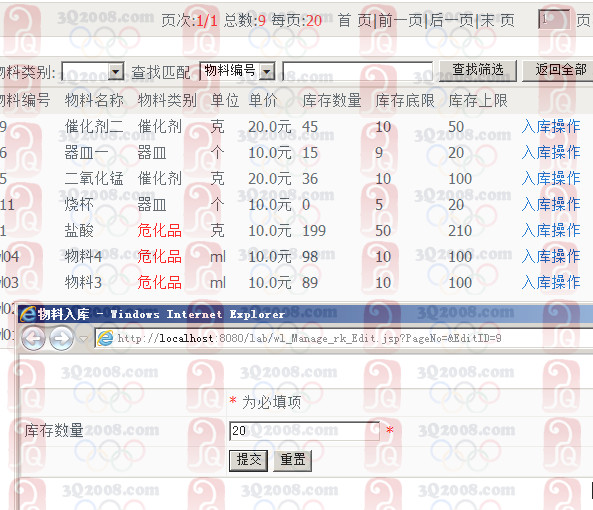Open 入库操作 for 催化剂二 row
Screen dimensions: 593x510
(x=551, y=127)
